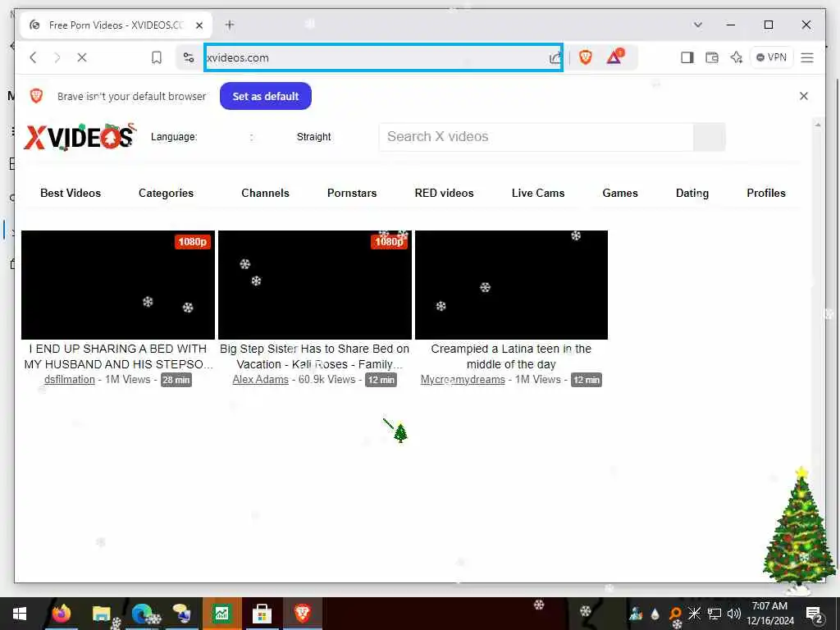Open Microsoft Store from the taskbar
Screen dimensions: 840x630
262,614
